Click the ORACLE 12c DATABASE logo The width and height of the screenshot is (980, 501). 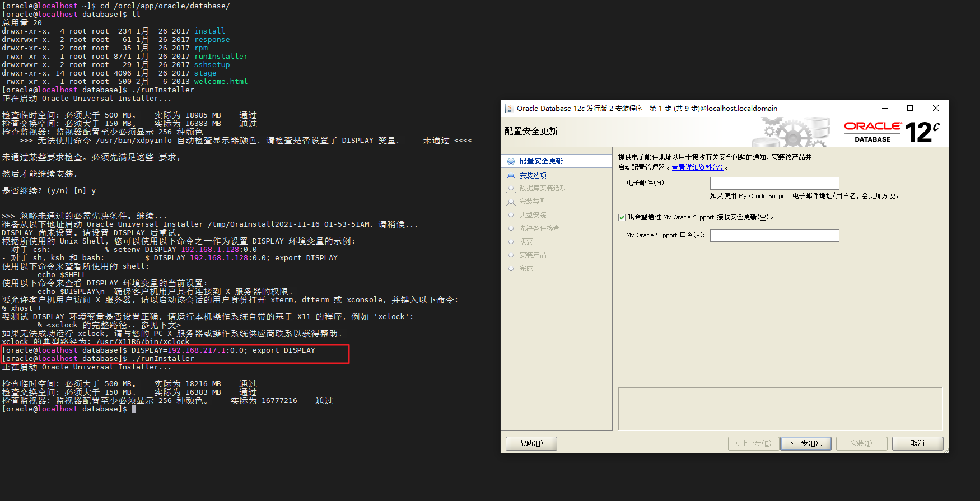[892, 132]
